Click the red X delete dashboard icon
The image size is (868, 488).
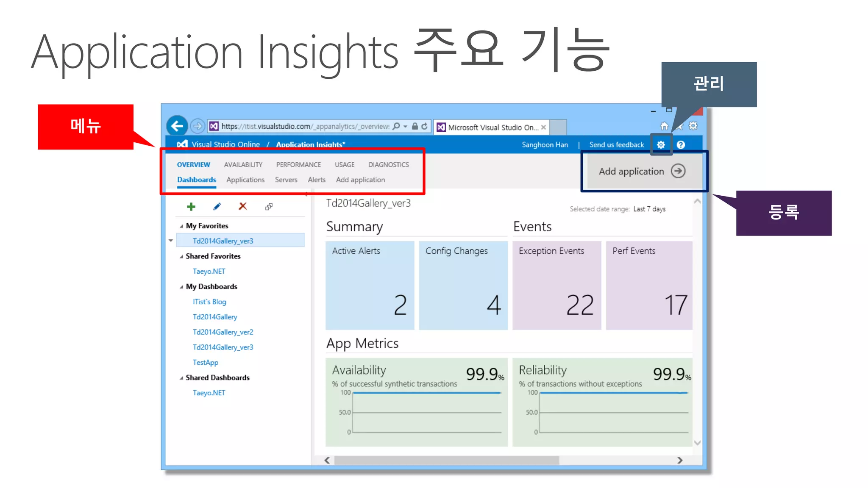[242, 206]
